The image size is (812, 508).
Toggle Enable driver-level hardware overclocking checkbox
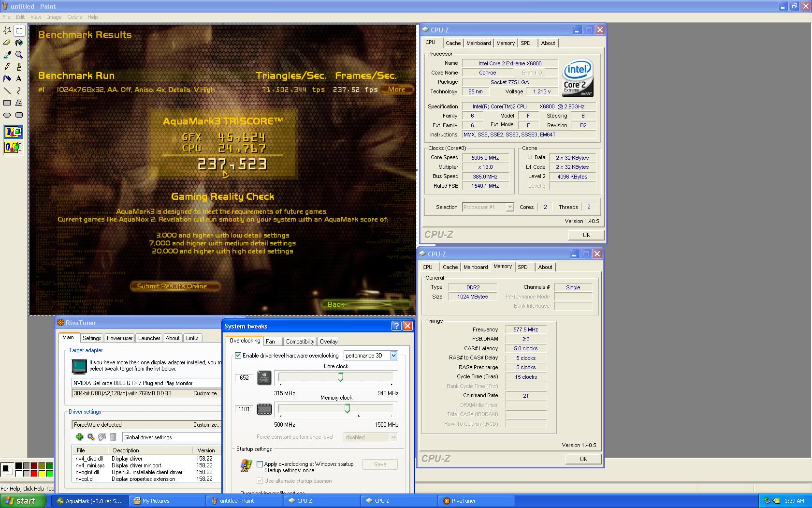coord(238,356)
